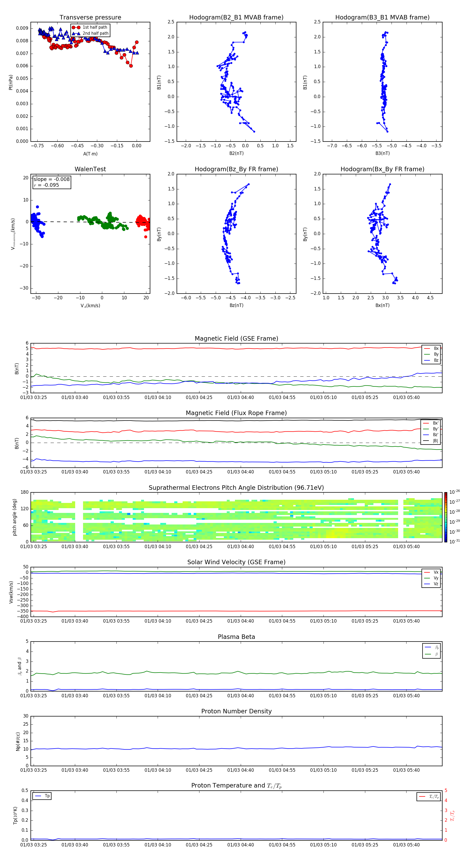
Task: Click the 'B3(nT)' x-axis label
Action: coord(382,153)
